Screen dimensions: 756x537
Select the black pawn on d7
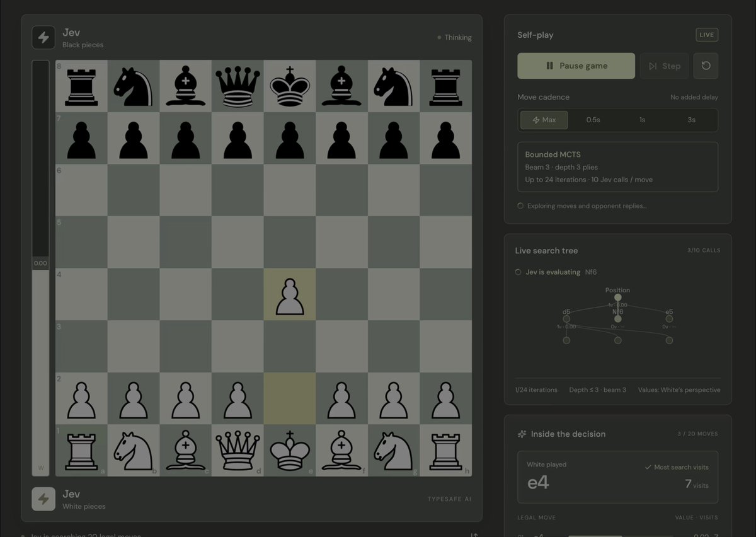coord(238,140)
